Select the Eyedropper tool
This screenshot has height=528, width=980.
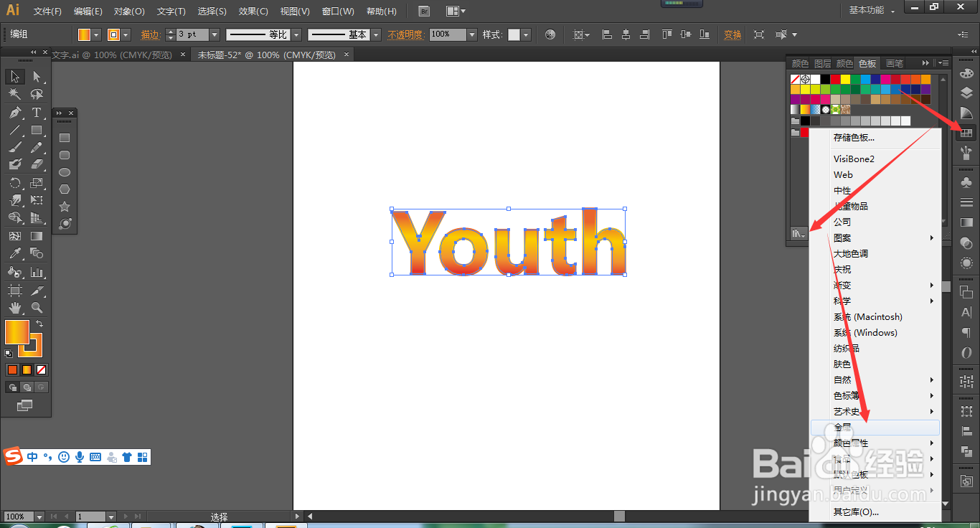[15, 253]
